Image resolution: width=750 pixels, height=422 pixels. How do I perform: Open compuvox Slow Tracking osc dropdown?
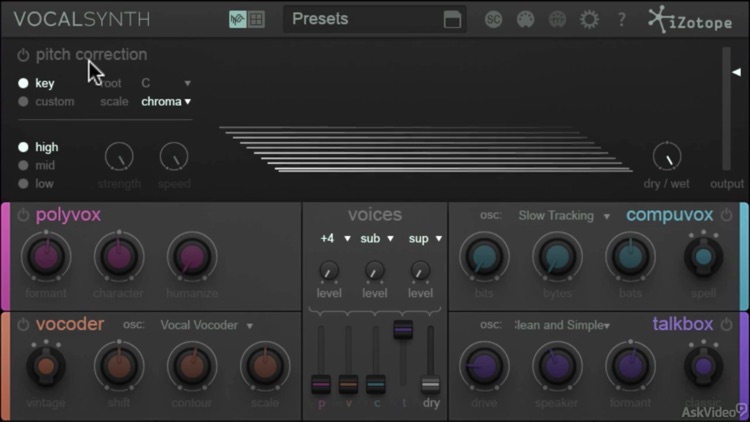point(564,216)
